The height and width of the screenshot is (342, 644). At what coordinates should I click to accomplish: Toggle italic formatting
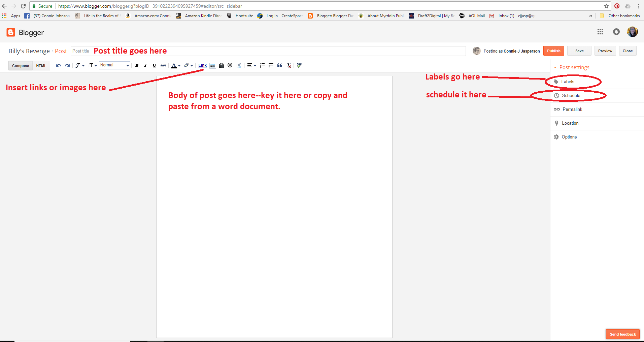[x=145, y=65]
